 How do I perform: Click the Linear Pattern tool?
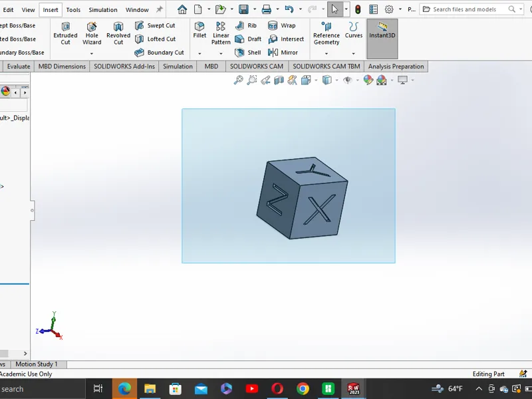click(x=221, y=33)
